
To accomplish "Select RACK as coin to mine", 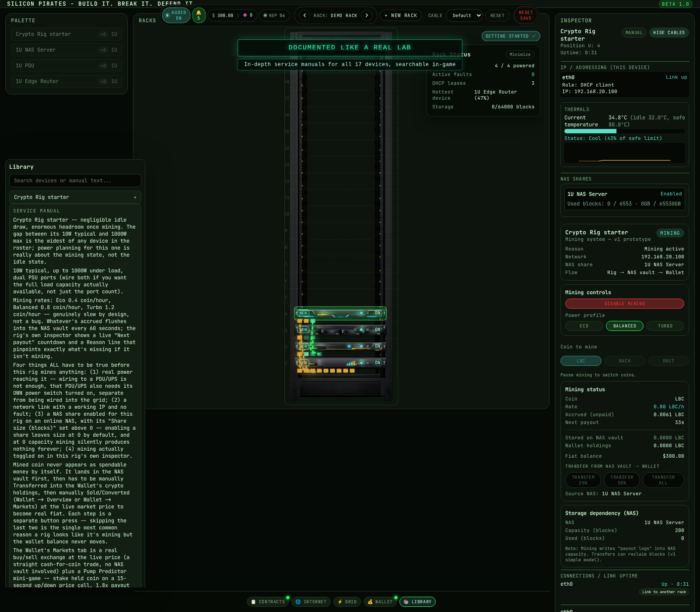I will pos(625,361).
